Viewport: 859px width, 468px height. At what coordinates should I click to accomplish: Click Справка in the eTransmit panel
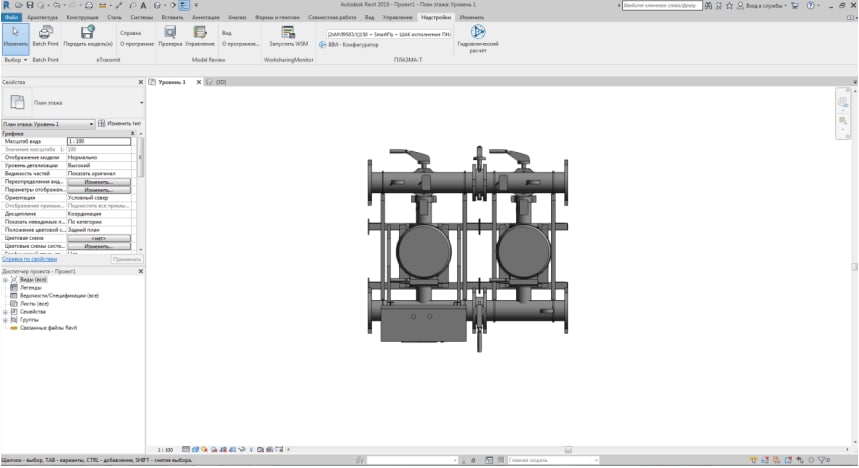(x=130, y=33)
